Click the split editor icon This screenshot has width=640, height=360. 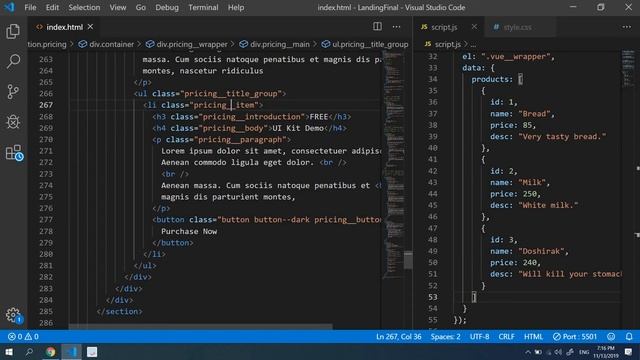tap(377, 27)
